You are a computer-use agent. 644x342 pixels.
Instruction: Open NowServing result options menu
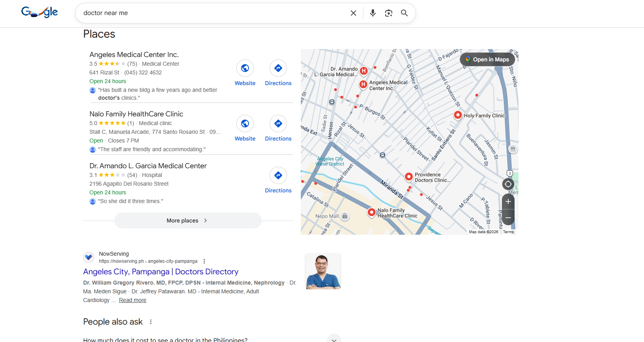(204, 261)
